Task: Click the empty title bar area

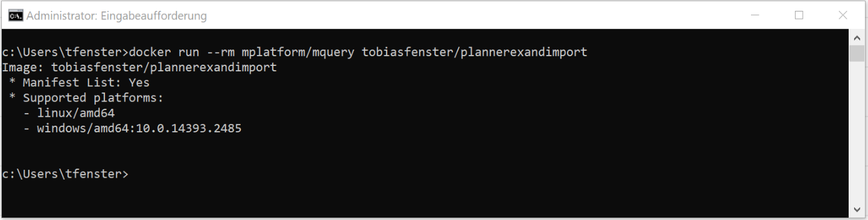Action: 470,16
